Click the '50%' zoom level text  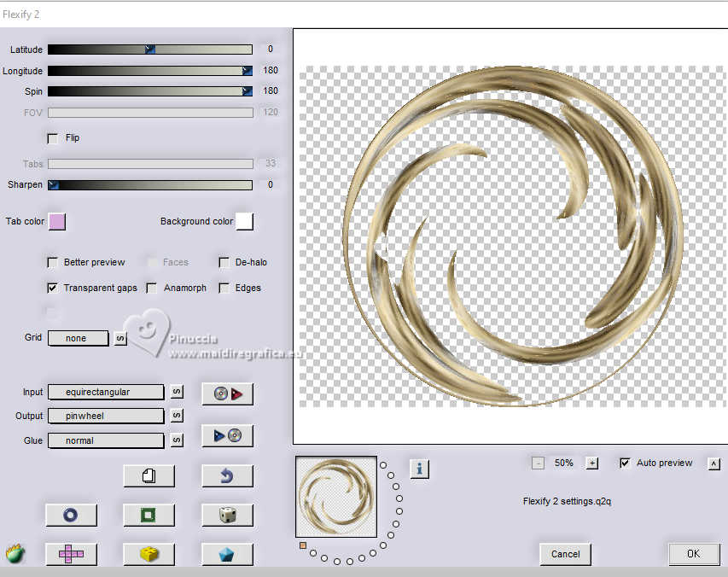pos(563,463)
